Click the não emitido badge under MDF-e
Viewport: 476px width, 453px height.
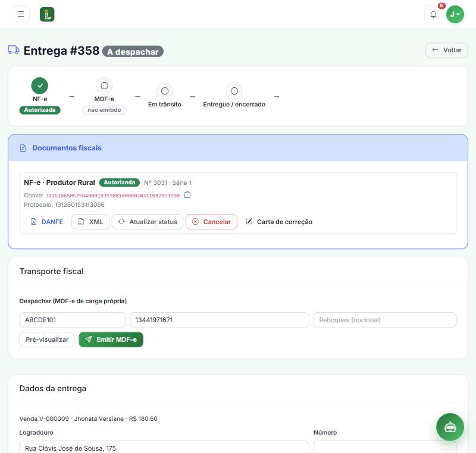[x=104, y=110]
